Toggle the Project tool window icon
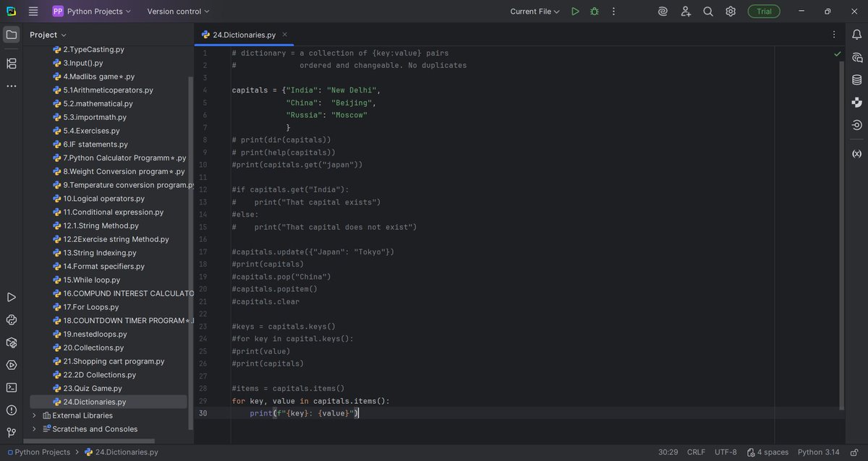Viewport: 868px width, 461px height. pyautogui.click(x=12, y=35)
